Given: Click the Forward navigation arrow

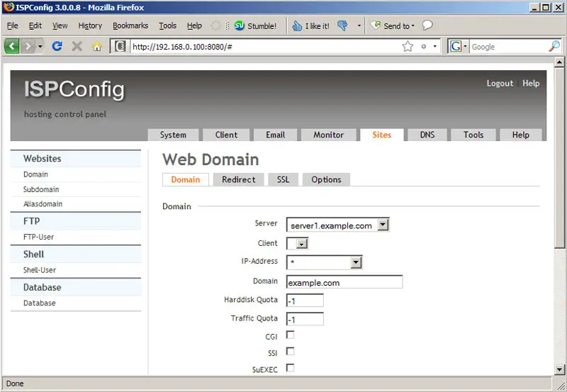Looking at the screenshot, I should pyautogui.click(x=28, y=46).
